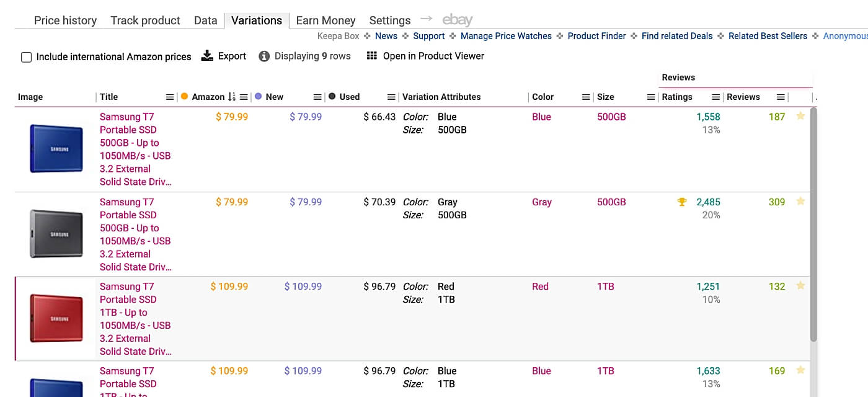Viewport: 868px width, 397px height.
Task: Open the Reviews column menu
Action: pos(781,97)
